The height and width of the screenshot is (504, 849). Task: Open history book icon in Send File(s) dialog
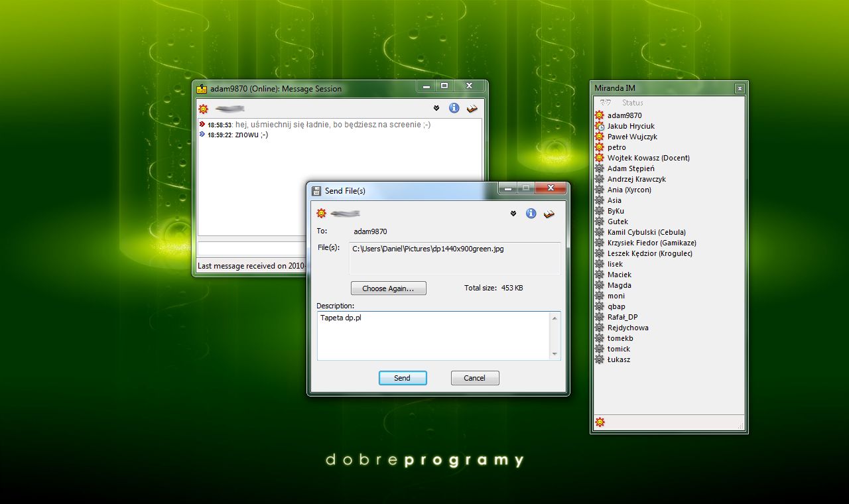[549, 214]
